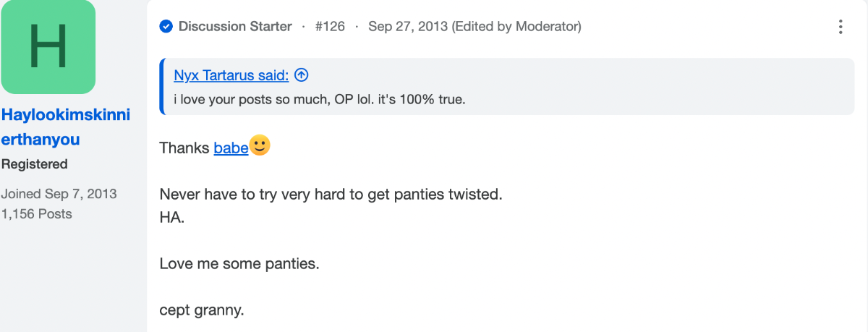Click the quoted text about 100% true
This screenshot has width=868, height=332.
(x=320, y=99)
